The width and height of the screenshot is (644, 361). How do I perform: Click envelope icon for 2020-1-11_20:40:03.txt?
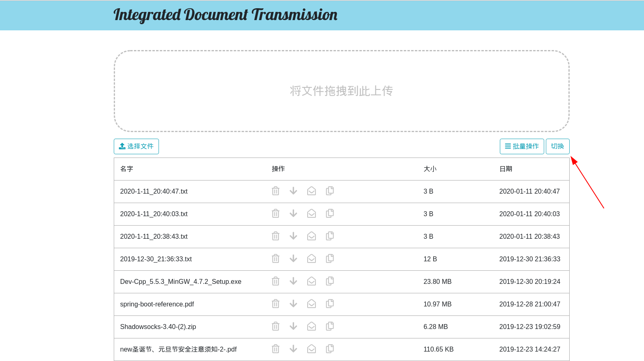tap(311, 214)
